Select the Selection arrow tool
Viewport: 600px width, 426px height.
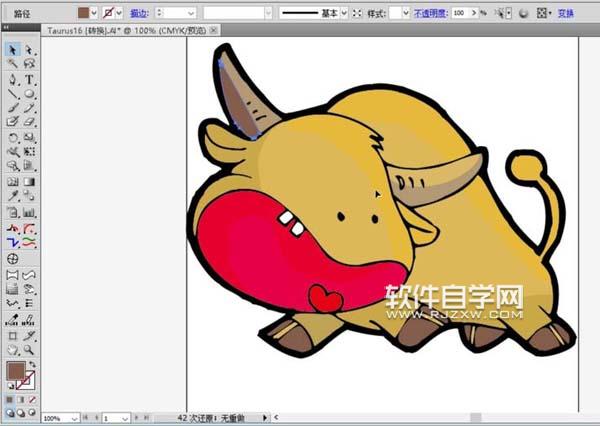tap(12, 50)
